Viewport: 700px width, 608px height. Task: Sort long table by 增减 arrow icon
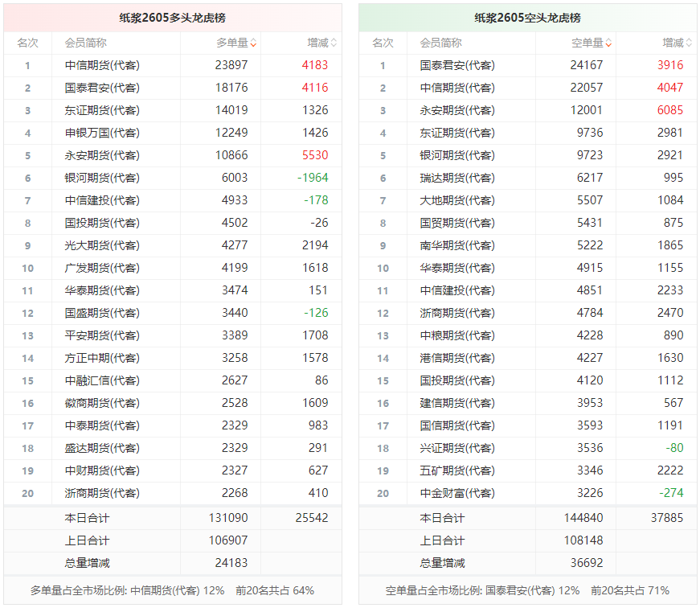334,43
